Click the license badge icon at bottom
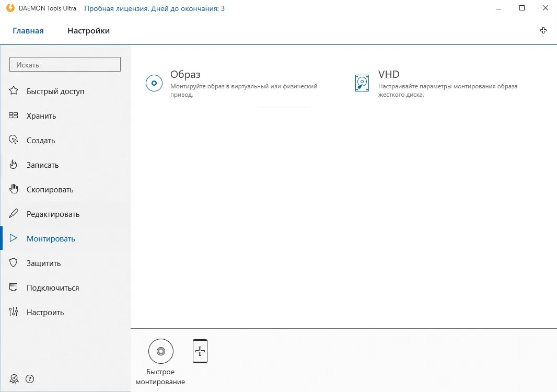The image size is (557, 392). click(x=14, y=379)
